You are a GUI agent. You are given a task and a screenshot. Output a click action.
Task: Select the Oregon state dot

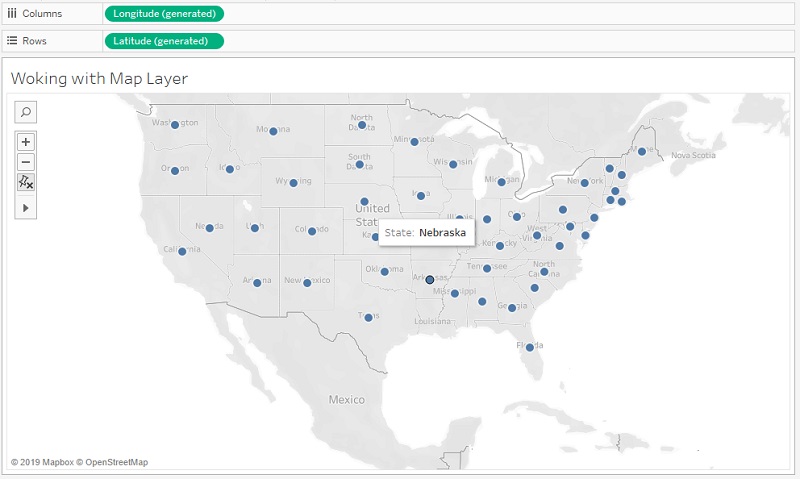click(175, 171)
